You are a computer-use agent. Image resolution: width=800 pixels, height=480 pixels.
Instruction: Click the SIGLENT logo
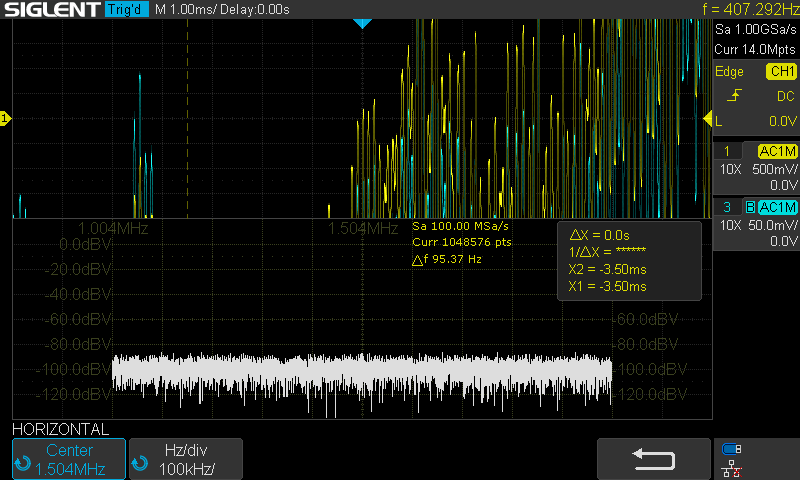coord(52,9)
